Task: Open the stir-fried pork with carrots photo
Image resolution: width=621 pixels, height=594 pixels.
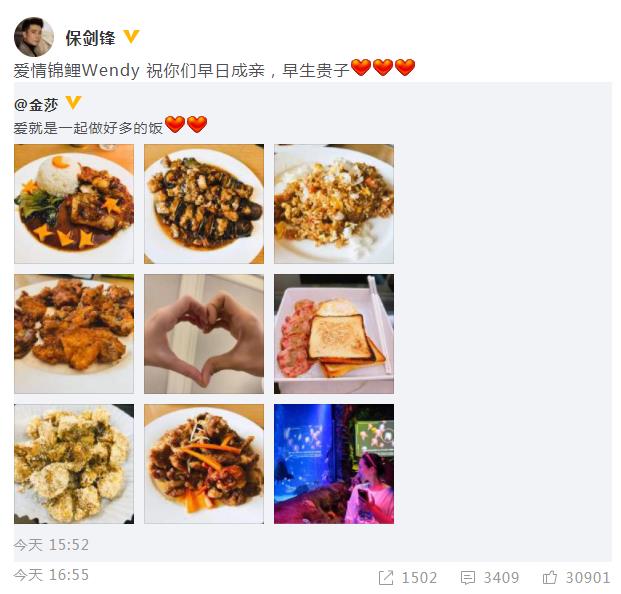Action: (x=204, y=464)
